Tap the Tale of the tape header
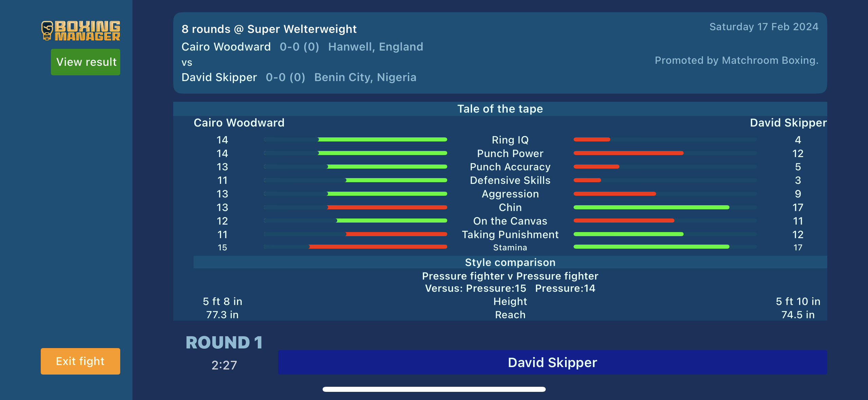The image size is (868, 400). tap(500, 109)
